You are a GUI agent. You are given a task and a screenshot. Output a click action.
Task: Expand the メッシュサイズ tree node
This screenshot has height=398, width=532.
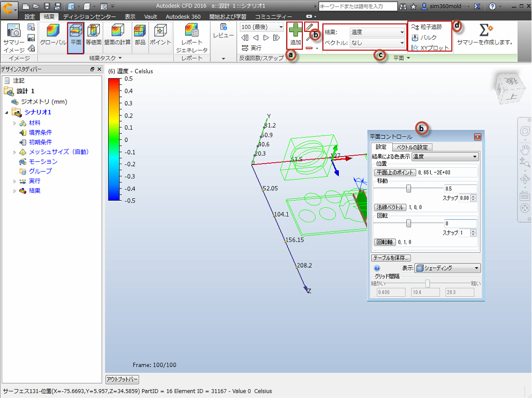pos(15,152)
